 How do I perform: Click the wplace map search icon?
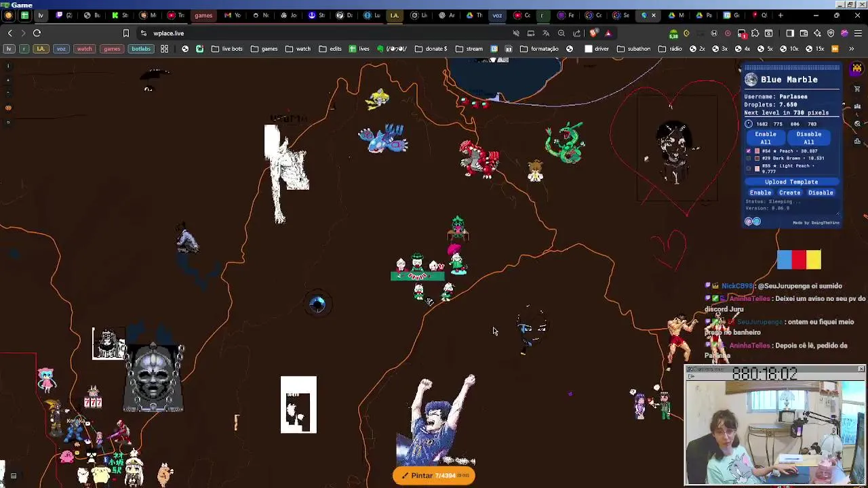857,124
